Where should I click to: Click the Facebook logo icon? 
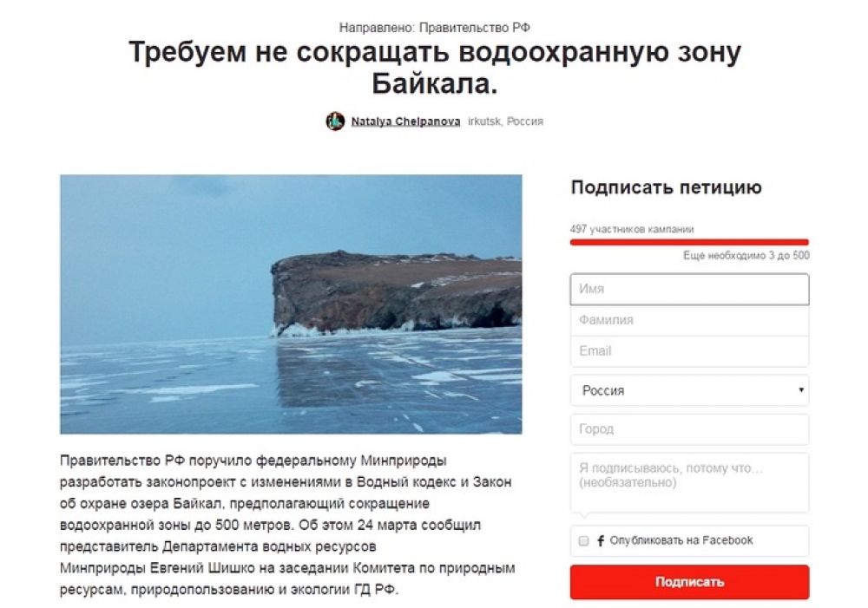click(600, 540)
